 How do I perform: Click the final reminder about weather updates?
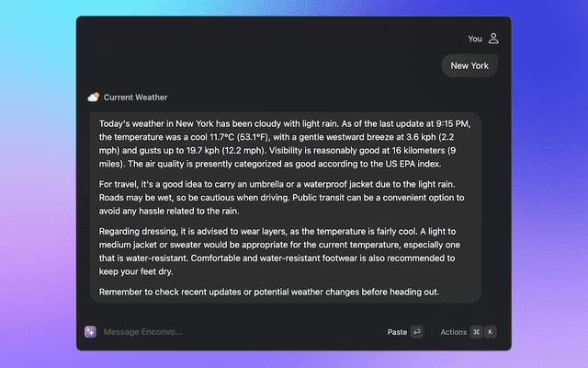(269, 292)
